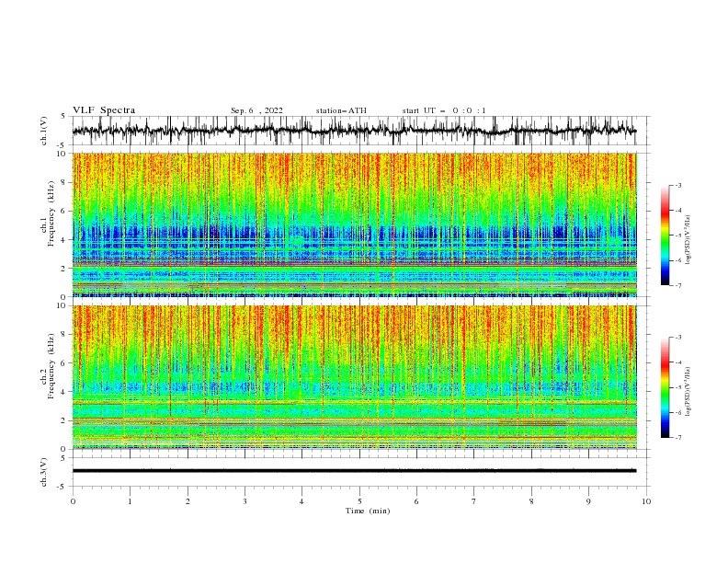Click the "-5" tick on ch.3(V) axis
Screen dimensions: 728x563
(x=63, y=487)
